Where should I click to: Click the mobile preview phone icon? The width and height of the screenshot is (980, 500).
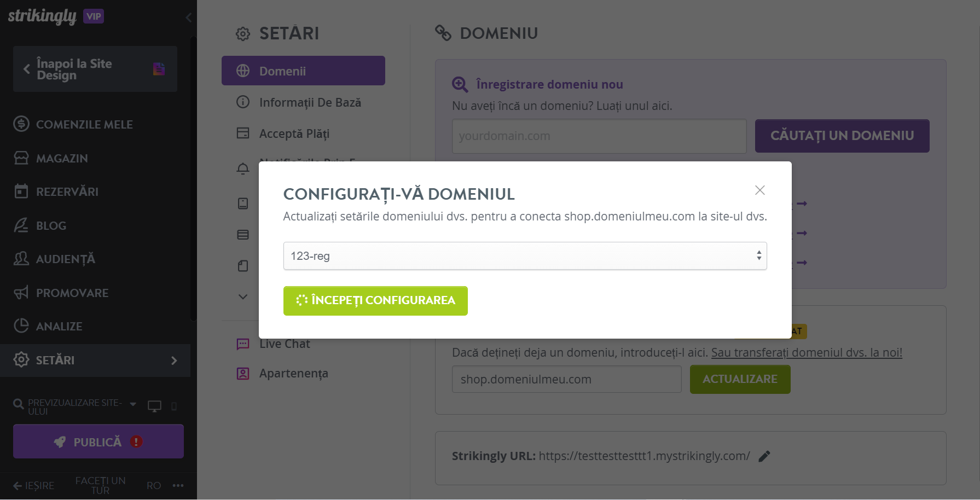click(x=174, y=406)
